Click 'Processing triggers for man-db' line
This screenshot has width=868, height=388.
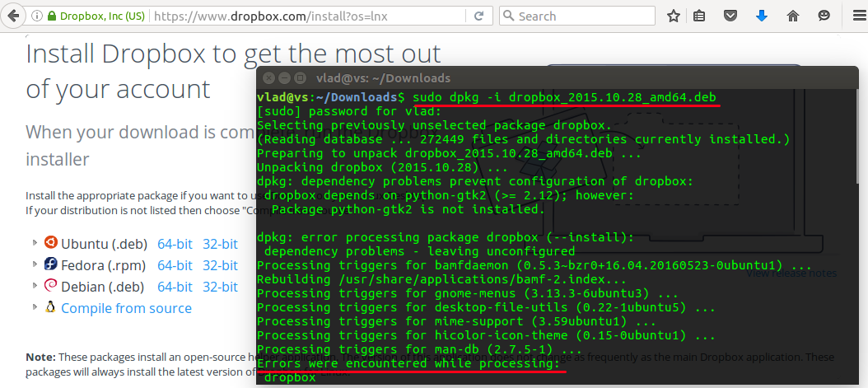coord(420,350)
